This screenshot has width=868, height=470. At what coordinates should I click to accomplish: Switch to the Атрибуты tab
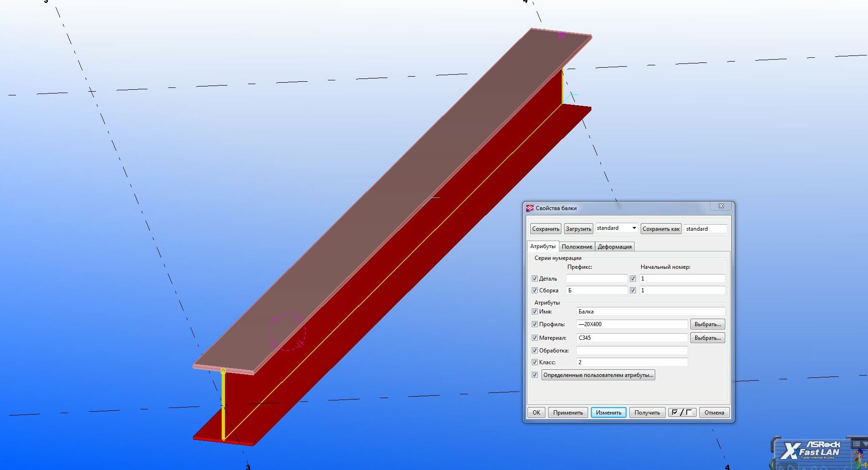543,246
